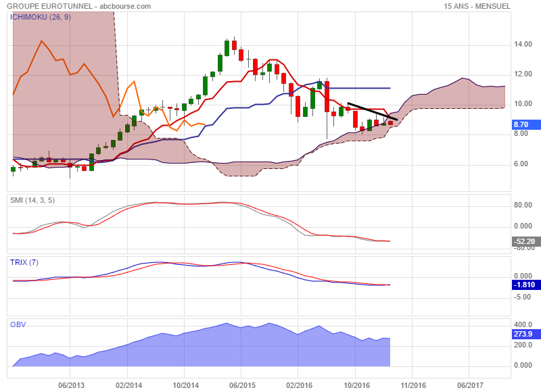
Task: Click the 10/2016 date label
Action: coord(356,385)
